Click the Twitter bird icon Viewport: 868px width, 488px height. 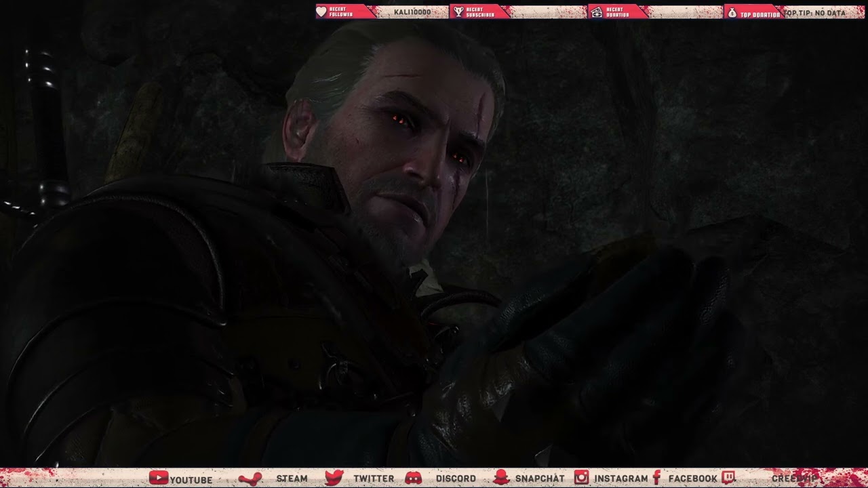[334, 479]
